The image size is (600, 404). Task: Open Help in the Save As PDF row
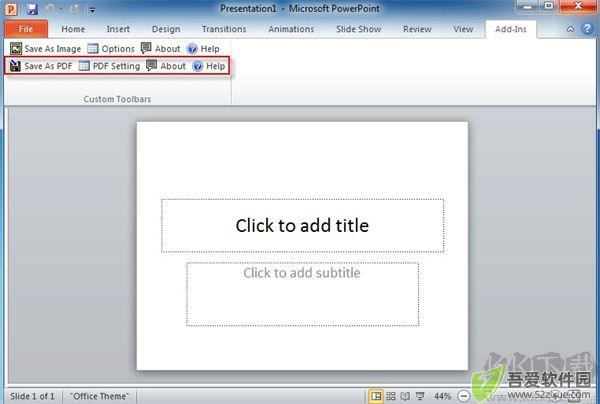[209, 66]
